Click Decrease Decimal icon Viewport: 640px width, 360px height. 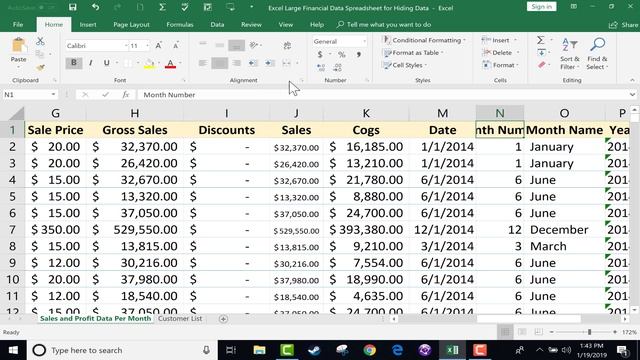click(x=337, y=67)
